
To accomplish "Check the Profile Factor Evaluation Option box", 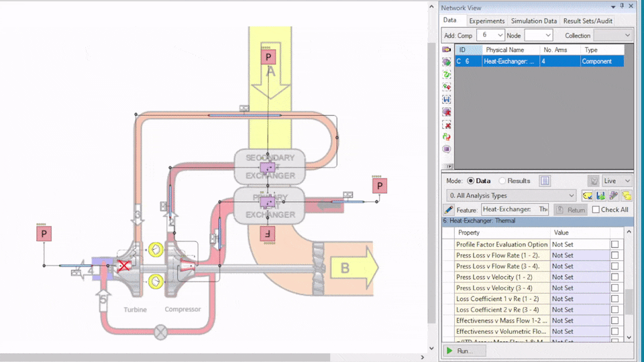I will 615,244.
